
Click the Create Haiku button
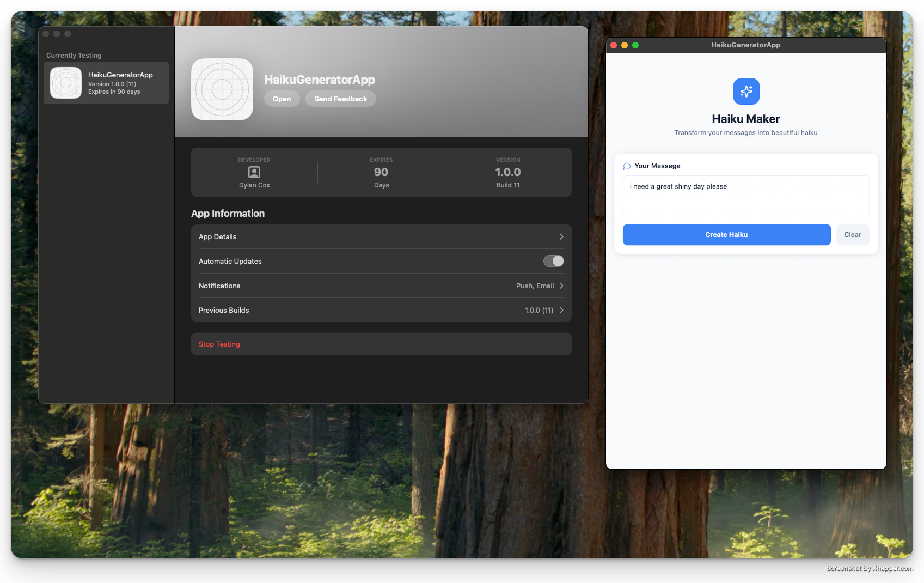[727, 235]
